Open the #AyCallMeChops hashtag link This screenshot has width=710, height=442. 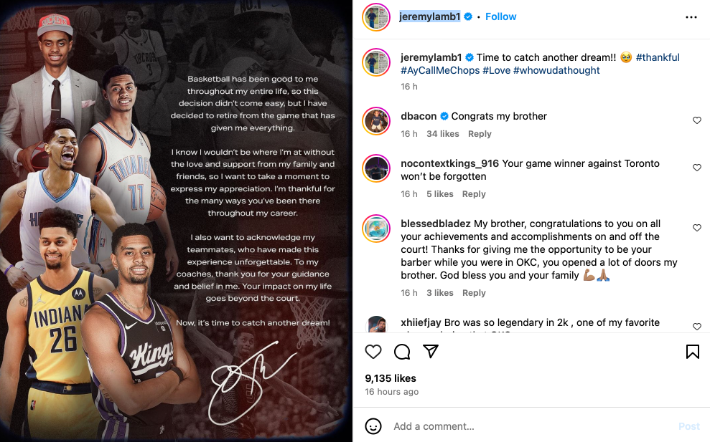(x=440, y=71)
